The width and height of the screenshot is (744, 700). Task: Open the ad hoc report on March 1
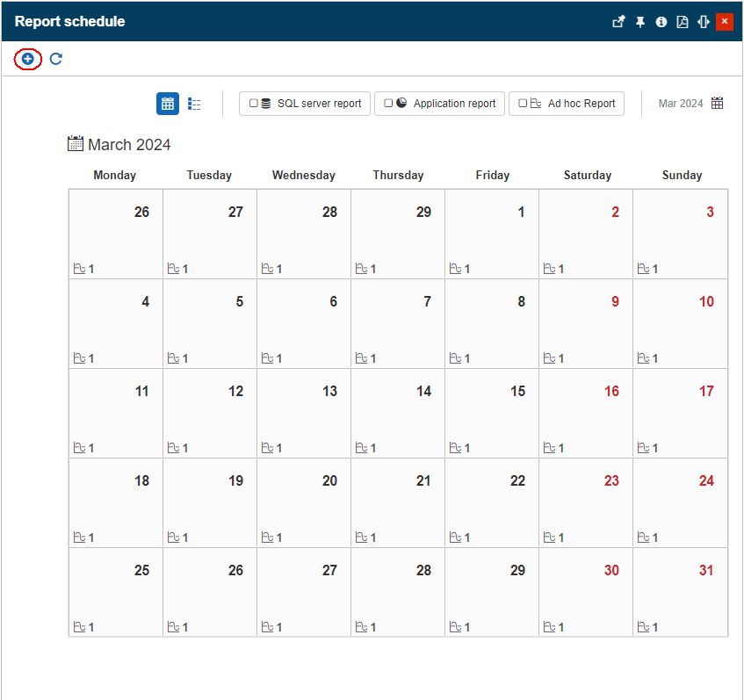tap(456, 269)
